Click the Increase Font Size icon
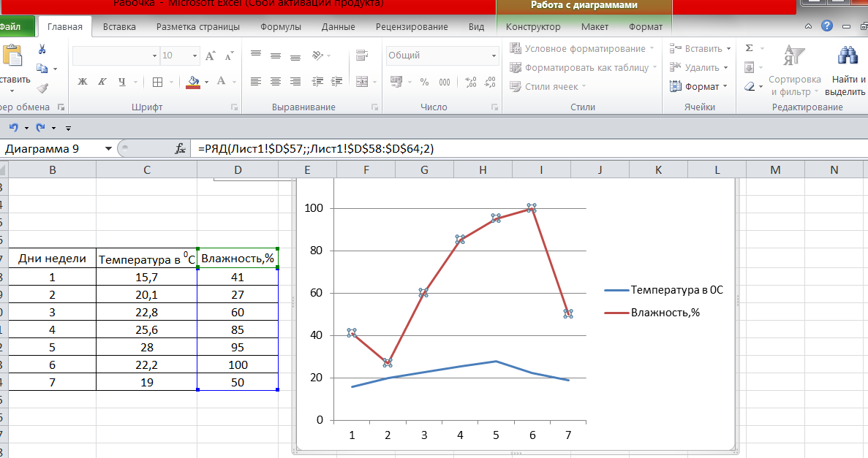The height and width of the screenshot is (458, 868). pyautogui.click(x=211, y=56)
